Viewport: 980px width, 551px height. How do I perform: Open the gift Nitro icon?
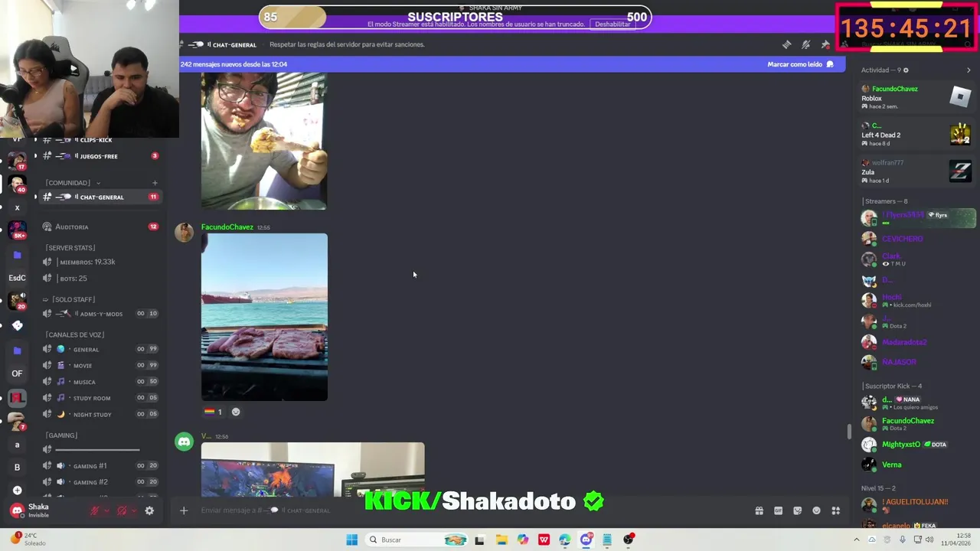pos(759,510)
